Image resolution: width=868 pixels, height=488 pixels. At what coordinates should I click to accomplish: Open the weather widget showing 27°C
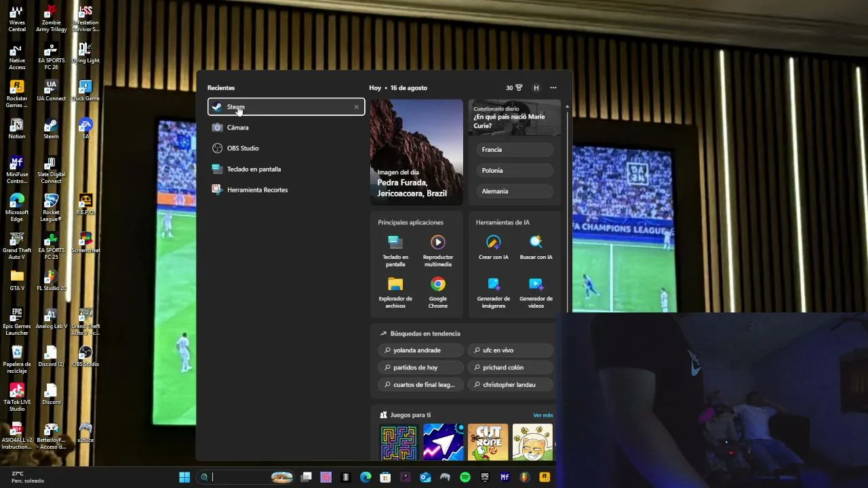(27, 477)
